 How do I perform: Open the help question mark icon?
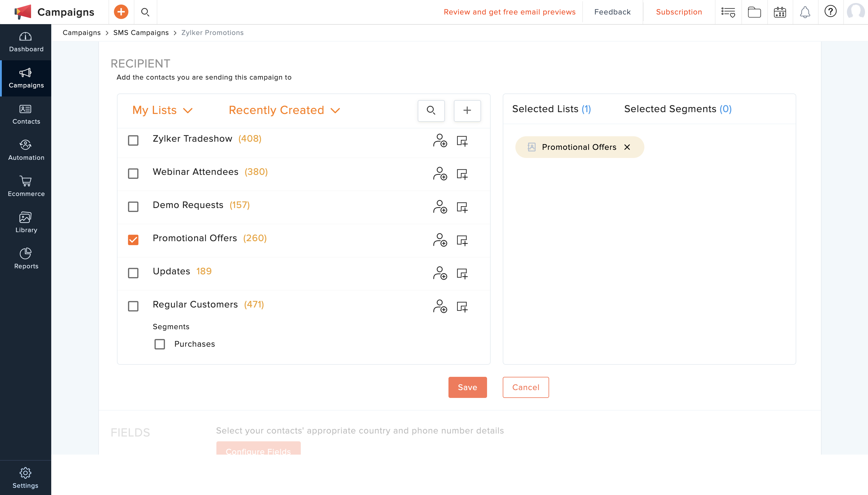830,11
